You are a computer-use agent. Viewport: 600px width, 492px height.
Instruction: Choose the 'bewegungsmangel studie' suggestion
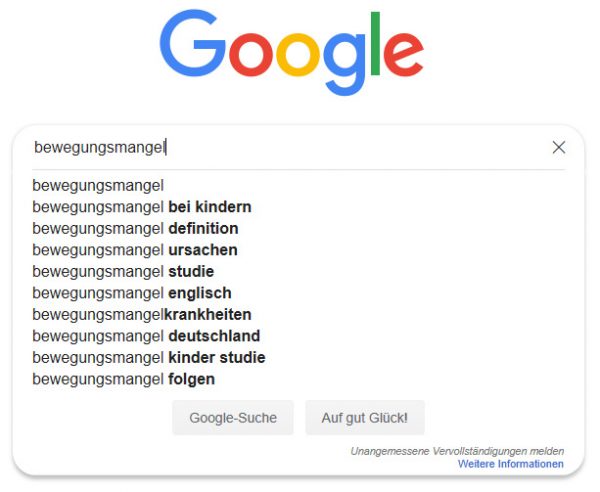pyautogui.click(x=123, y=271)
